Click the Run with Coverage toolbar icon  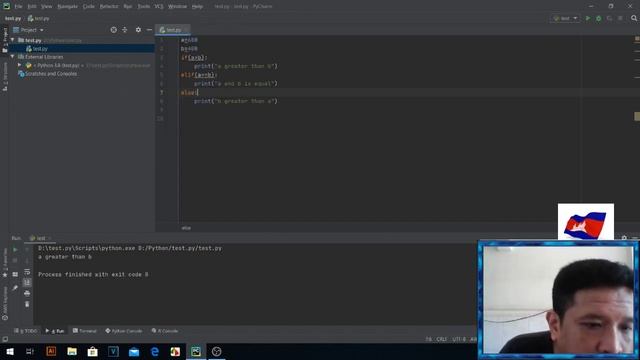tap(609, 18)
